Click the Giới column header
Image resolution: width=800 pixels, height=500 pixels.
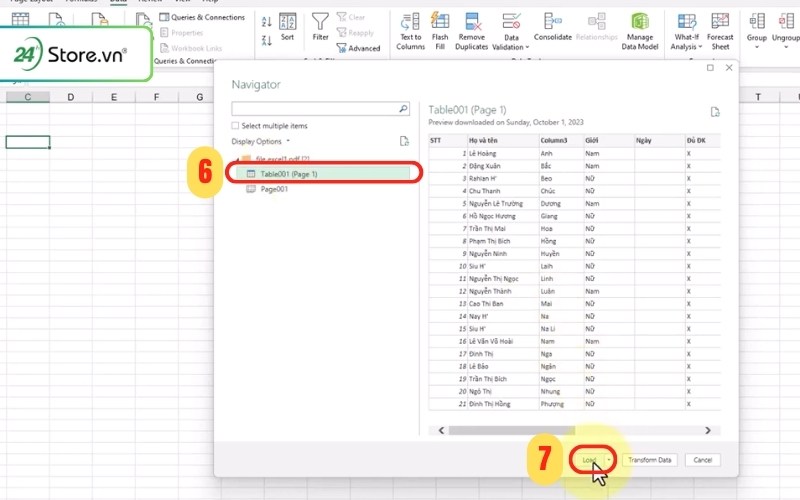coord(609,140)
